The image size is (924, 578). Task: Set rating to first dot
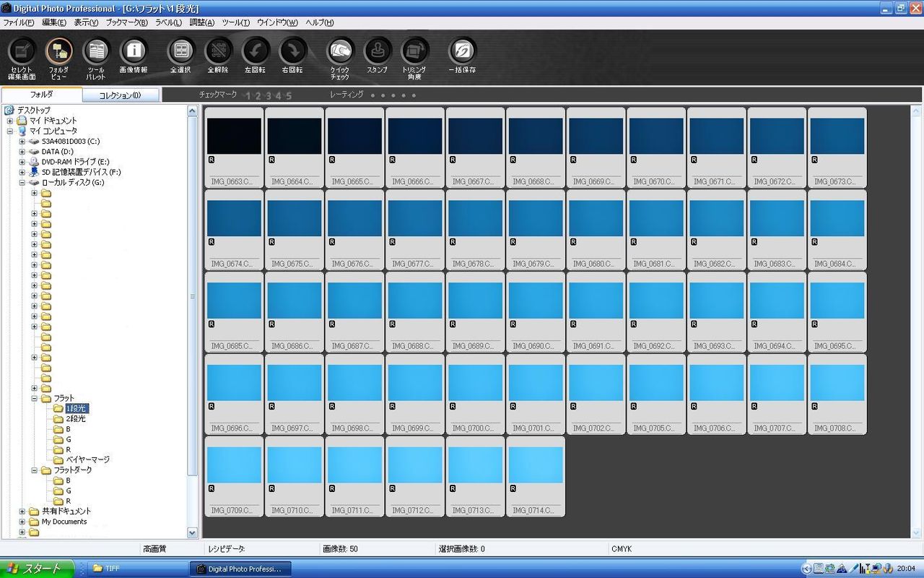pos(372,95)
